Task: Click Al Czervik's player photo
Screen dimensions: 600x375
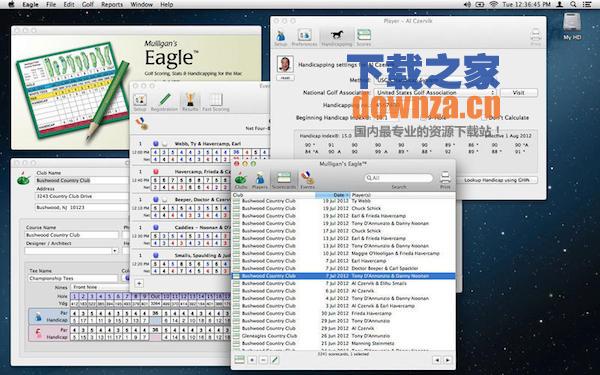Action: coord(285,64)
